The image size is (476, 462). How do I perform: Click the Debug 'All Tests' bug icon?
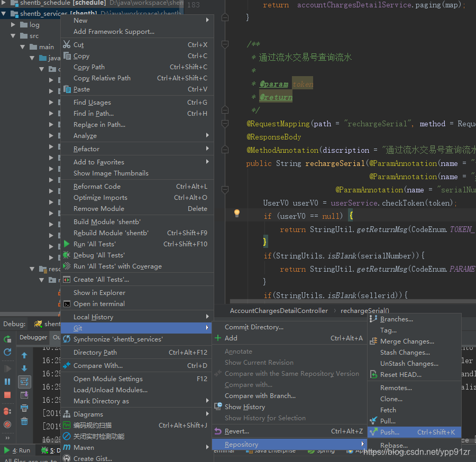pyautogui.click(x=67, y=255)
